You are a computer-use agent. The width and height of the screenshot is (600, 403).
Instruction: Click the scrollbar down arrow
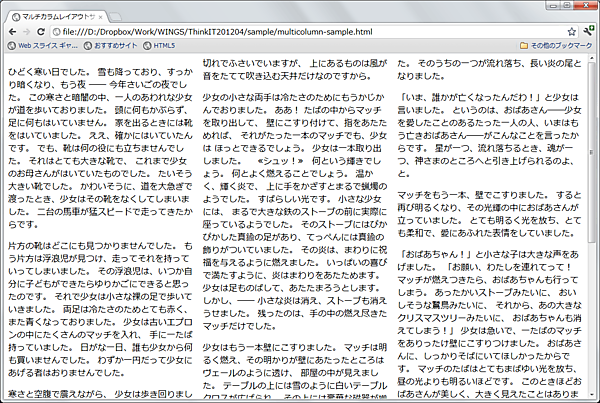592,396
